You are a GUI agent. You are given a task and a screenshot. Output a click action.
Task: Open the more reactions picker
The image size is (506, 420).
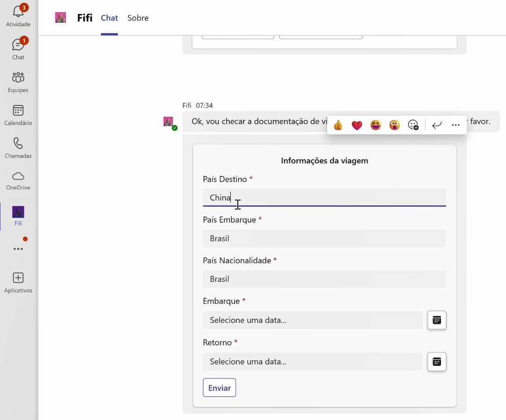413,125
